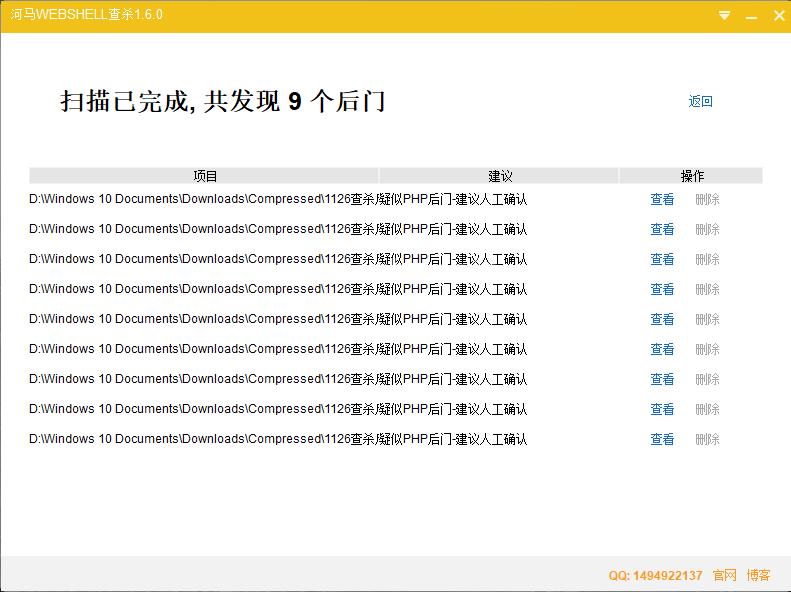Click the 项目 column header
This screenshot has width=791, height=592.
point(204,176)
